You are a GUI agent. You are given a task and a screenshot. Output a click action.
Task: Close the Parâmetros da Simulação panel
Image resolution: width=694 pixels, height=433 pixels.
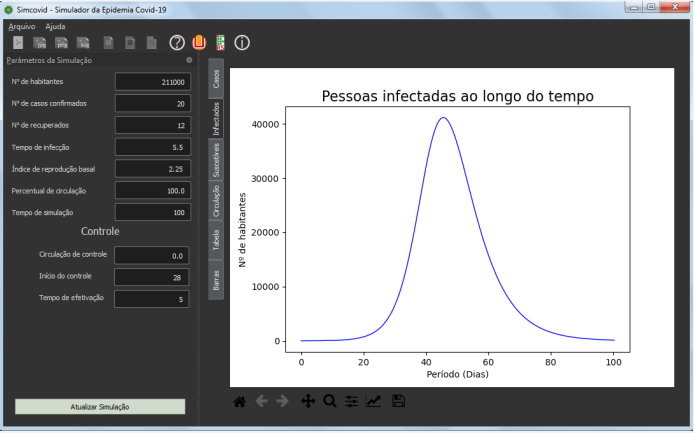point(189,61)
